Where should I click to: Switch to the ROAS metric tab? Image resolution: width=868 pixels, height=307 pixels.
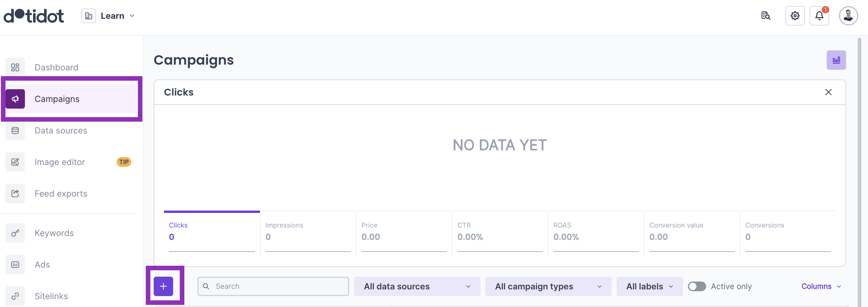click(x=595, y=231)
